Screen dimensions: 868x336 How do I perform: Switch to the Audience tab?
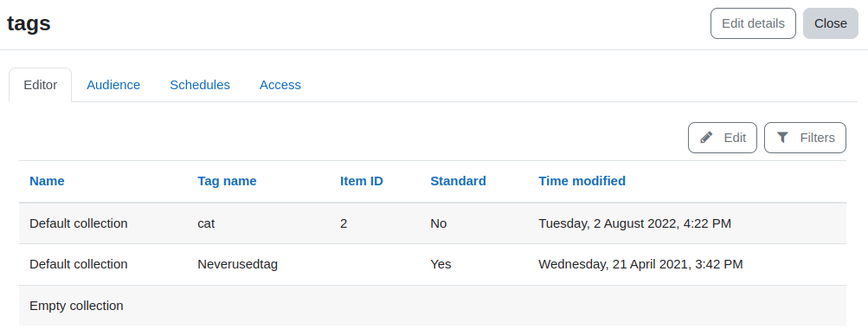coord(113,85)
